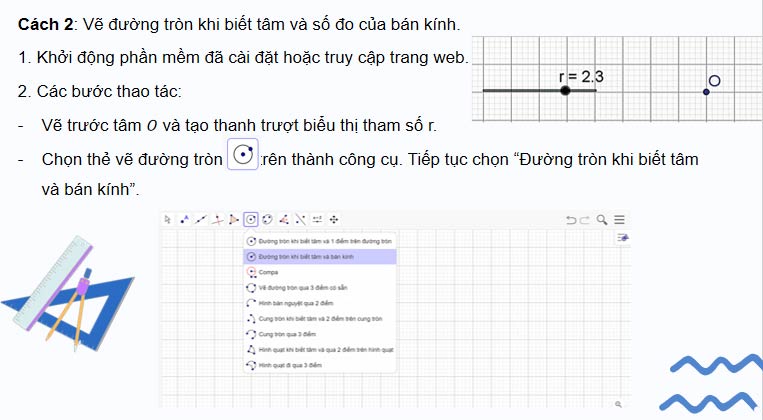Select the Reflect about line tool
The image size is (763, 420).
click(301, 219)
